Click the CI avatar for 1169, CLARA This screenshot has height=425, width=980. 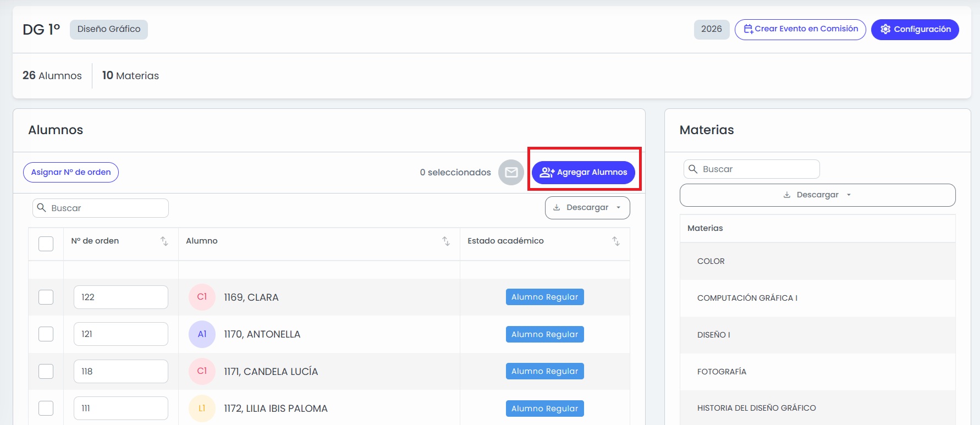tap(202, 297)
